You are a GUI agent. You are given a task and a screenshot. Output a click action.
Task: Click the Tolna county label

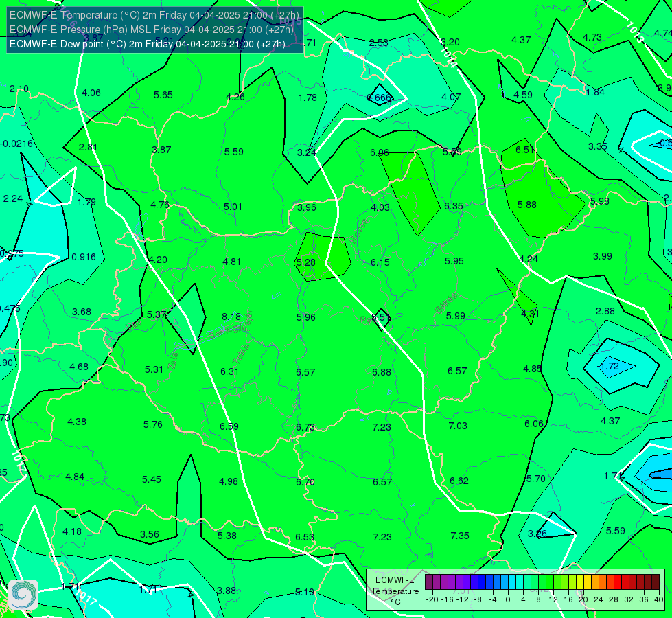tap(240, 355)
